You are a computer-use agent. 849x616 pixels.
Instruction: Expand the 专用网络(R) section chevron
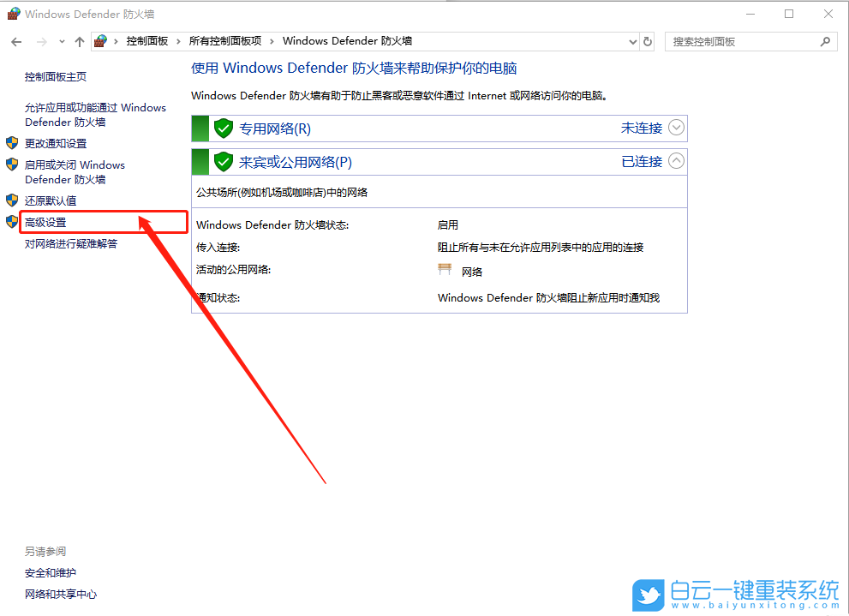pyautogui.click(x=676, y=128)
